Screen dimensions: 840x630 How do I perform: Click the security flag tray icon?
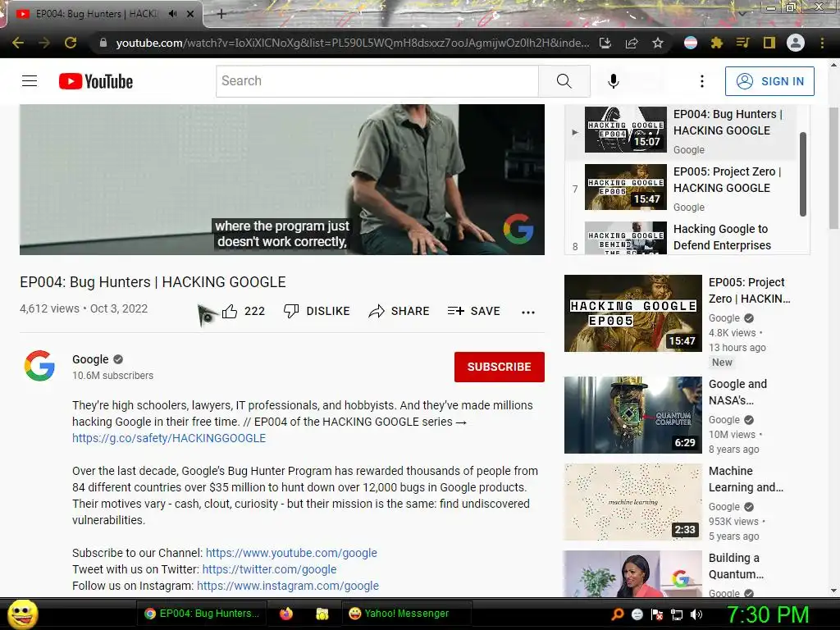[657, 614]
